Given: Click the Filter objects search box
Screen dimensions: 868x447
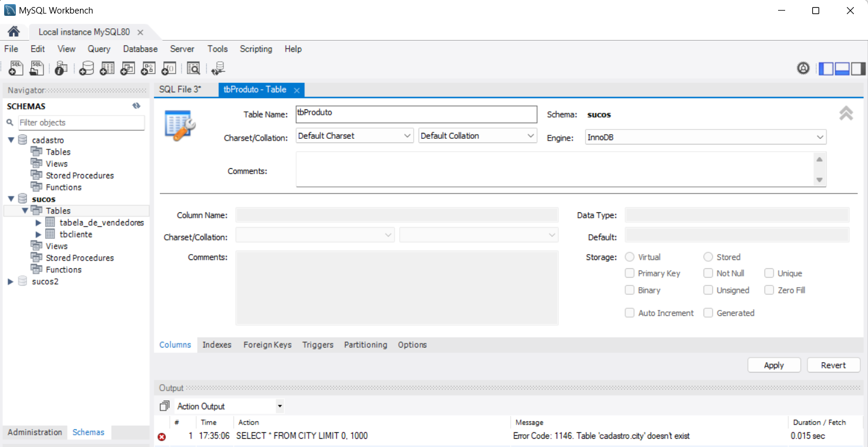Looking at the screenshot, I should click(x=82, y=122).
